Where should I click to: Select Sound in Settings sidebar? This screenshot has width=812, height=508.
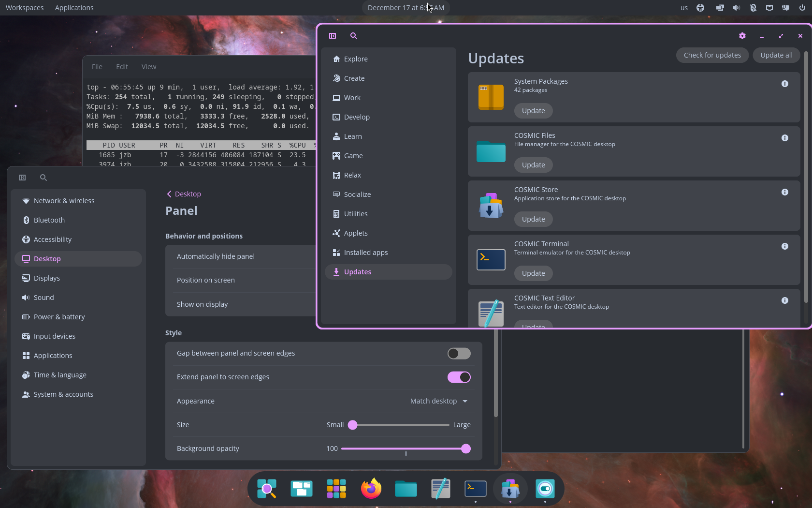(x=43, y=298)
